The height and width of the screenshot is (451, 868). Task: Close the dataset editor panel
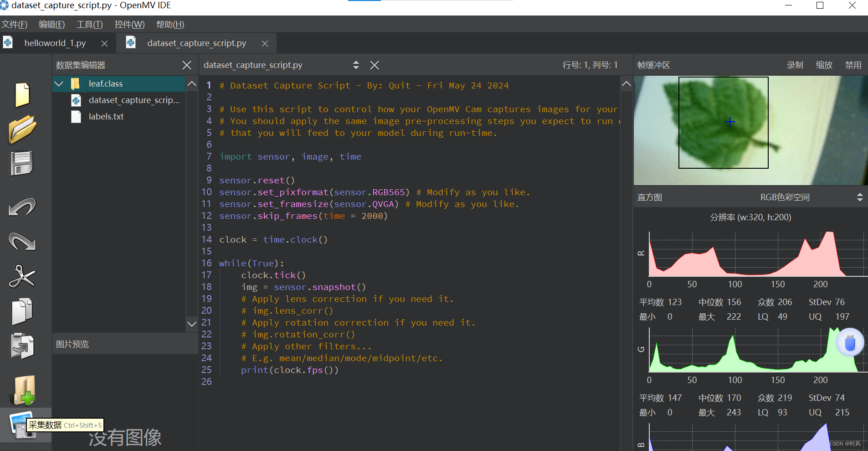click(187, 65)
